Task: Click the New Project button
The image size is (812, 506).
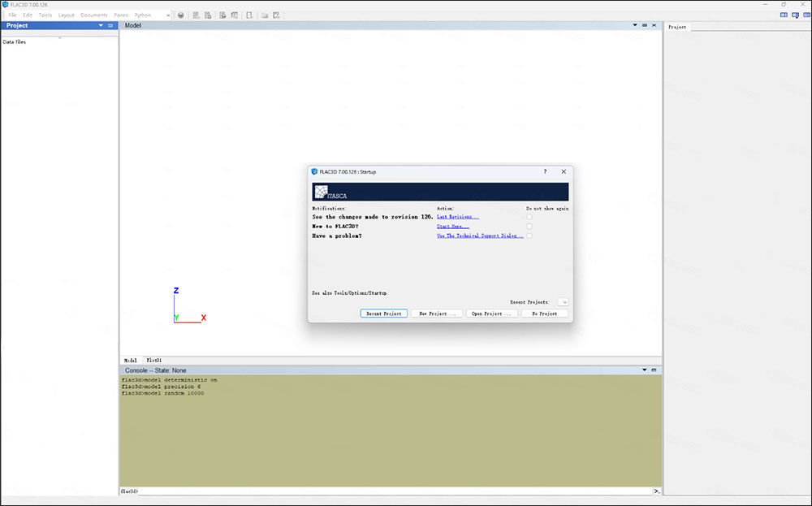Action: [437, 314]
